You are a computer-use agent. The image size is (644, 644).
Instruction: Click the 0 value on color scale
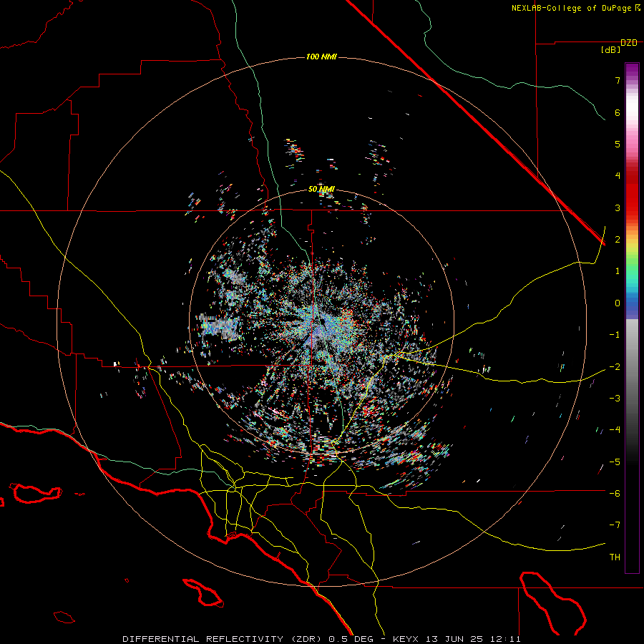(618, 303)
